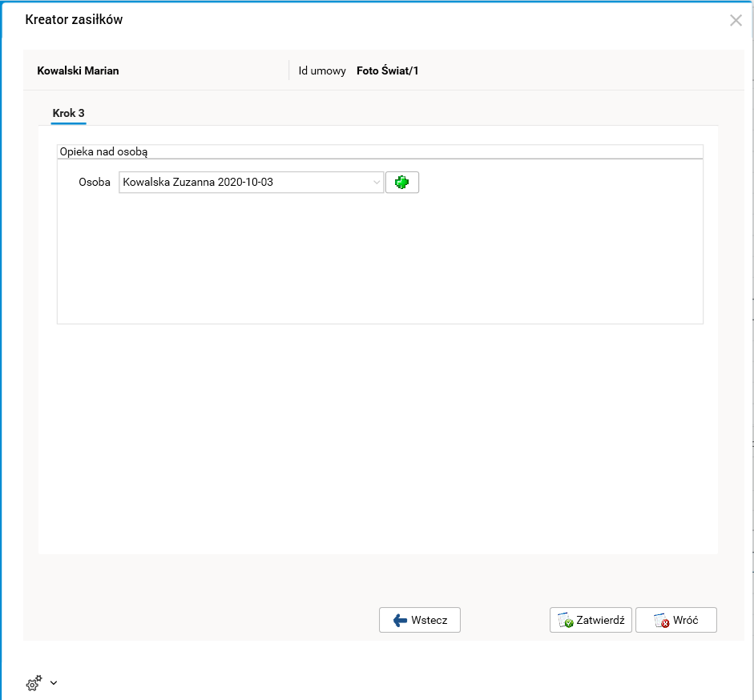Select the Osoba field label
Image resolution: width=754 pixels, height=700 pixels.
point(95,183)
